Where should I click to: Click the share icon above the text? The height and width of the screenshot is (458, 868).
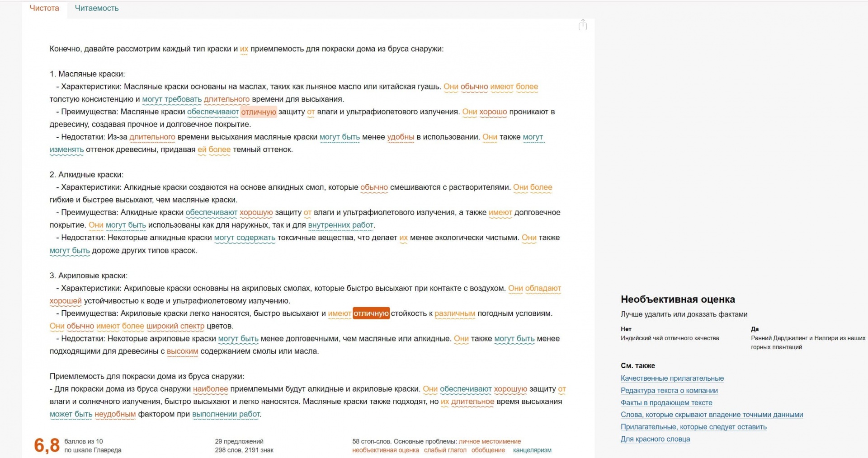tap(583, 25)
